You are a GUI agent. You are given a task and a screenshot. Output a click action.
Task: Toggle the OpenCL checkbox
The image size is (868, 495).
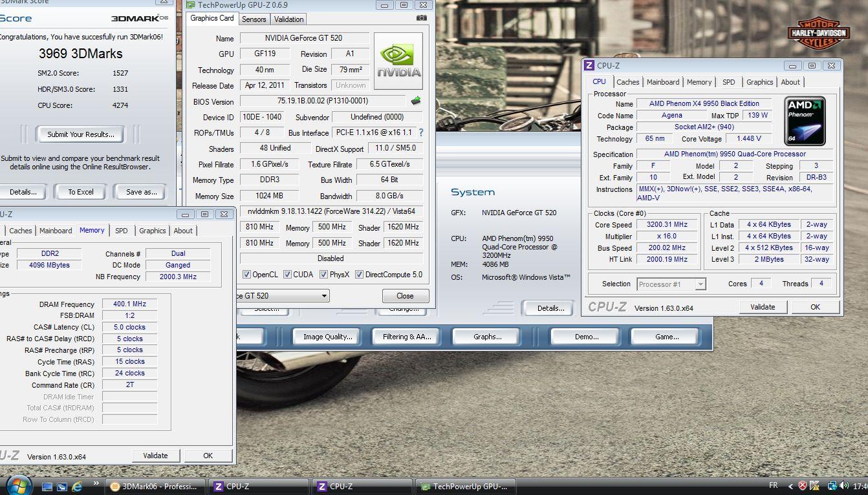[246, 275]
